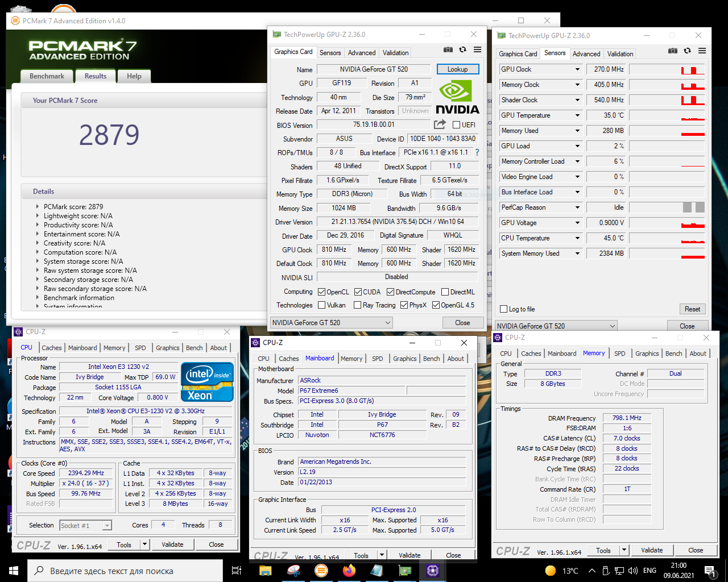Open File Explorer from taskbar
Screen dimensions: 728x582
266,571
